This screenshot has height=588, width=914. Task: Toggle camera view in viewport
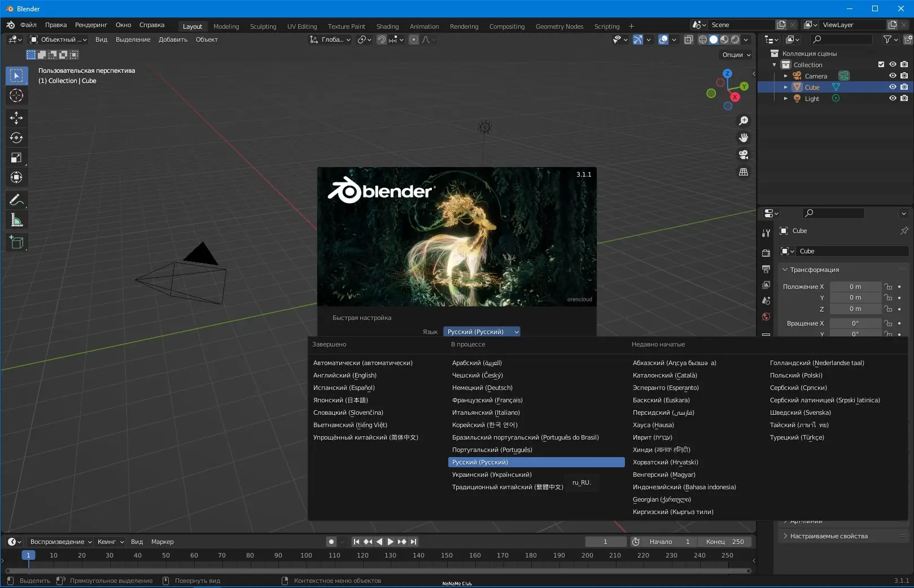click(744, 155)
